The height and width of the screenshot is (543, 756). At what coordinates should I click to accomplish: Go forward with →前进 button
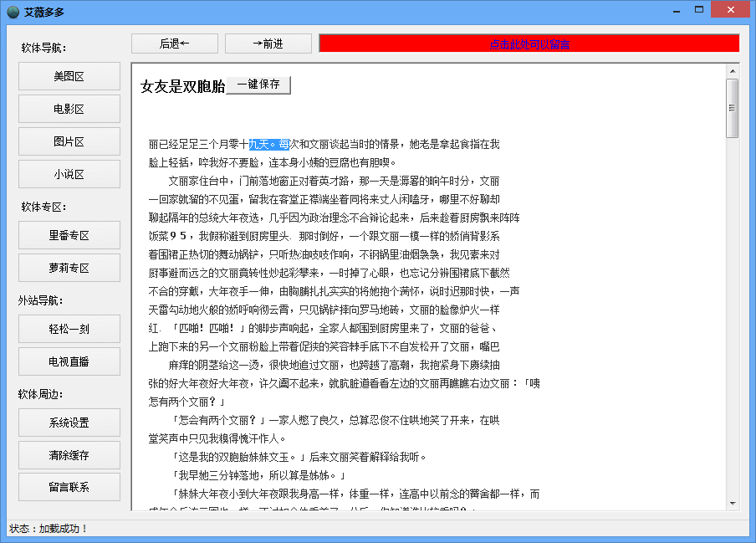[x=268, y=44]
